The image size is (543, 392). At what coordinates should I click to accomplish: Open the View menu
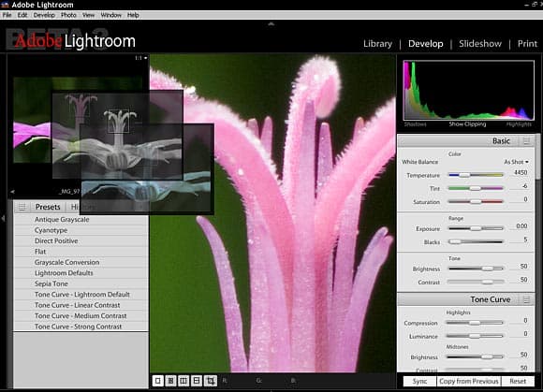tap(88, 15)
